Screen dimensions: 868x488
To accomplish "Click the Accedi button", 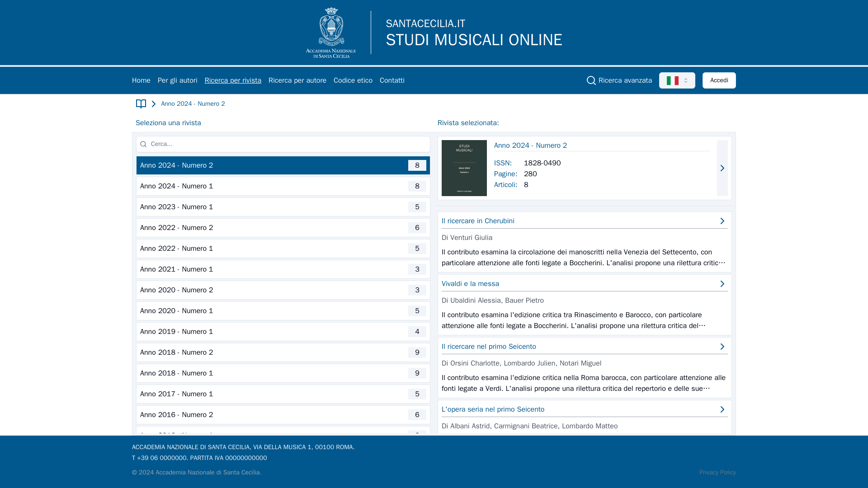I will 719,80.
